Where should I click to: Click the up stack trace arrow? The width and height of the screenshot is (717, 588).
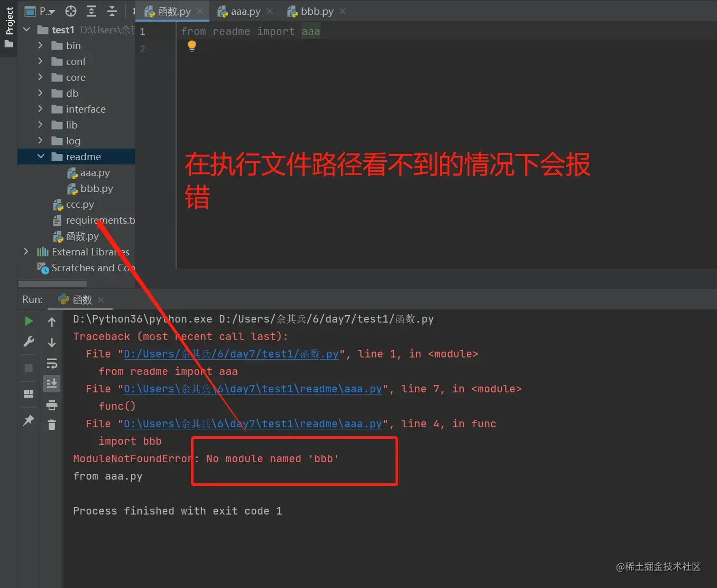52,321
